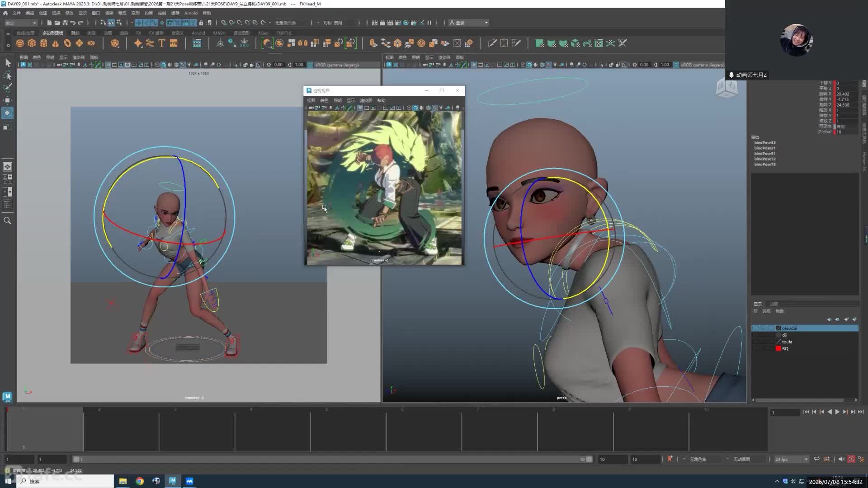868x488 pixels.
Task: Click the Rotate X value 20.402 field
Action: pyautogui.click(x=846, y=94)
